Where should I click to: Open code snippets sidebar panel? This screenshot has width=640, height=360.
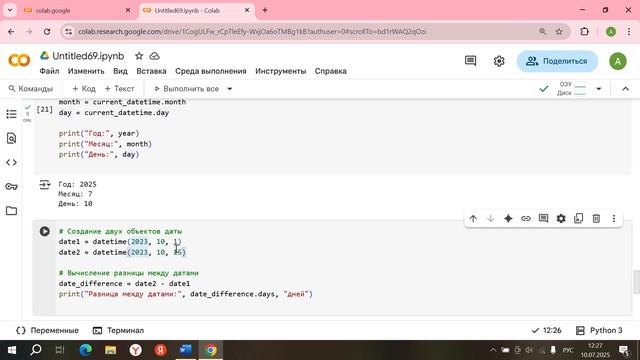click(x=11, y=162)
